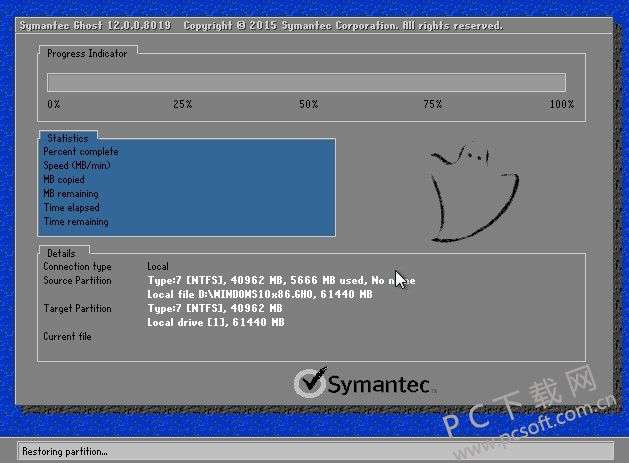This screenshot has height=463, width=629.
Task: Click 'MB copied' statistics row
Action: point(64,179)
